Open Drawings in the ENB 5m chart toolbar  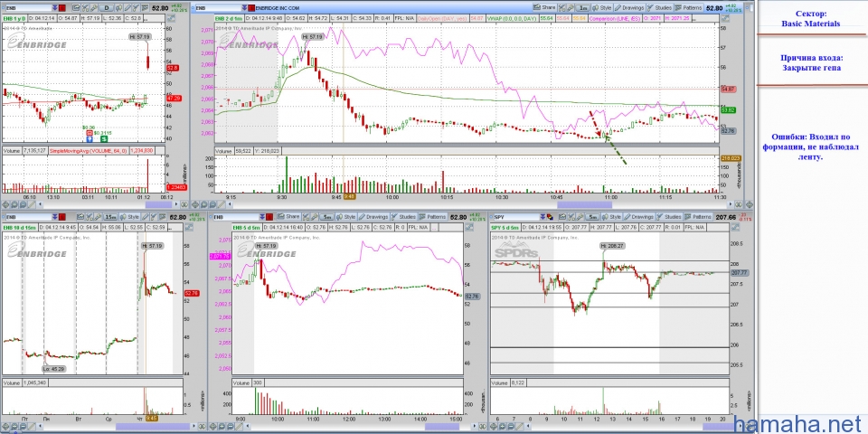point(374,216)
